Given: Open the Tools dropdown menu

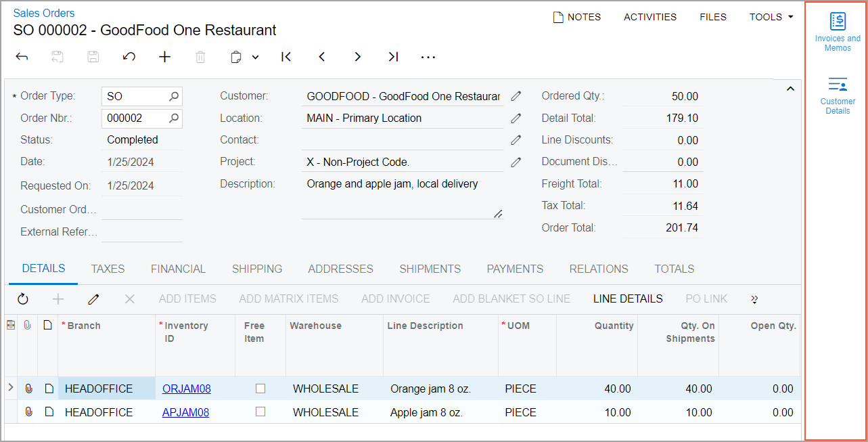Looking at the screenshot, I should [771, 17].
